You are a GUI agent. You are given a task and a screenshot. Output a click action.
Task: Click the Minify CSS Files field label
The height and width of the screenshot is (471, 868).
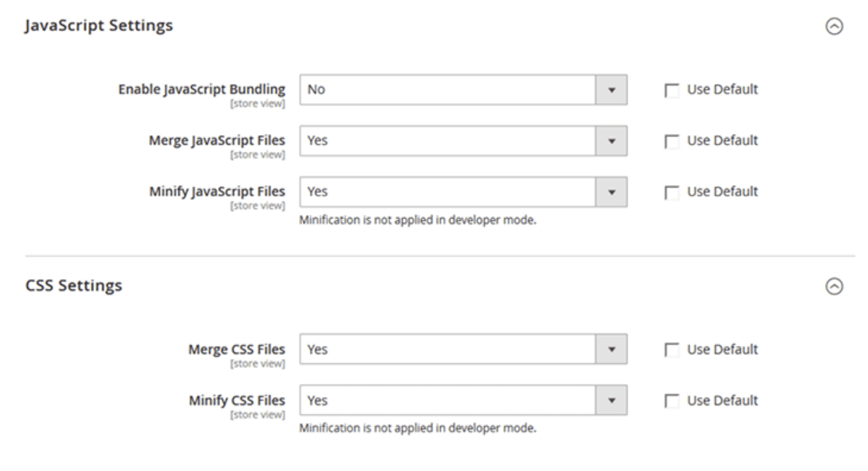point(237,400)
